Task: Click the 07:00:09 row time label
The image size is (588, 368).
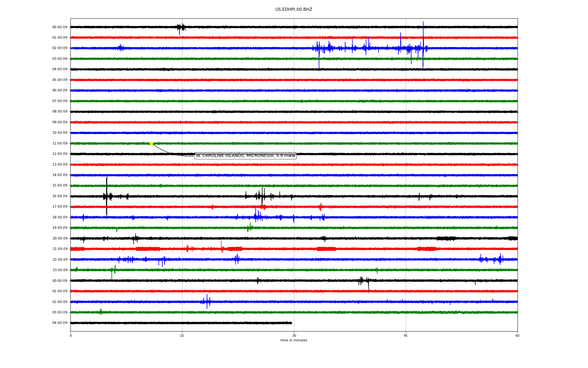Action: (x=60, y=101)
